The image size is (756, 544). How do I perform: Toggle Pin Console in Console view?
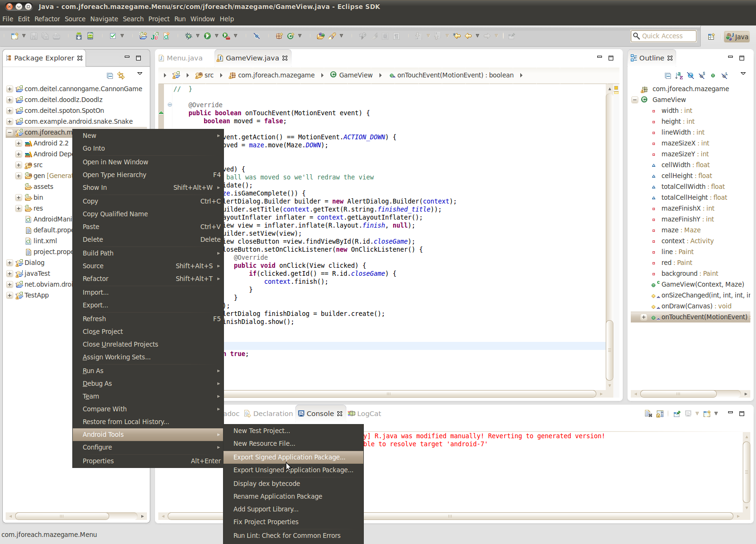pyautogui.click(x=677, y=414)
